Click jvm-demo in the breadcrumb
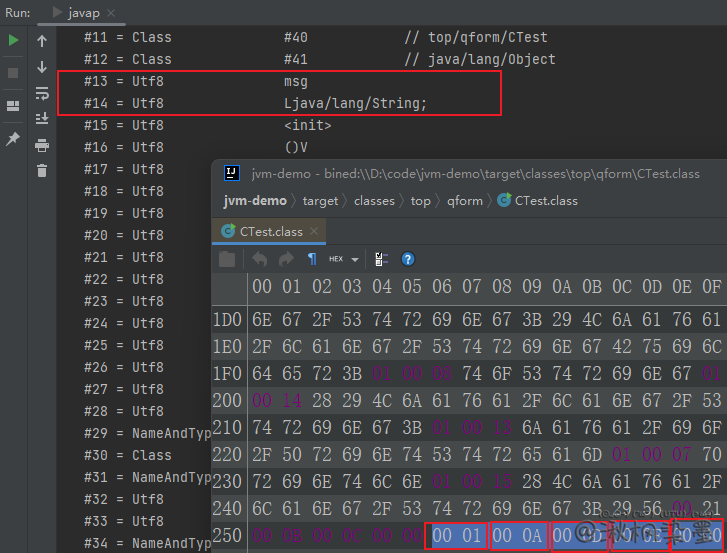727x553 pixels. click(x=254, y=200)
